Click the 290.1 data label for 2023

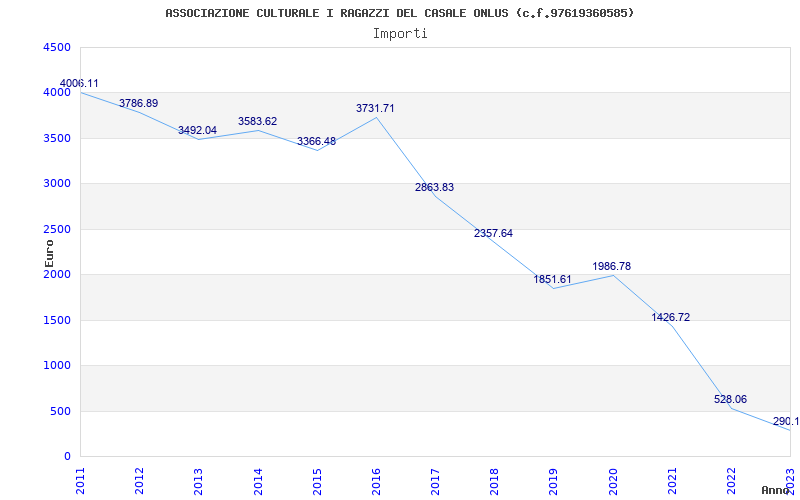tap(786, 421)
